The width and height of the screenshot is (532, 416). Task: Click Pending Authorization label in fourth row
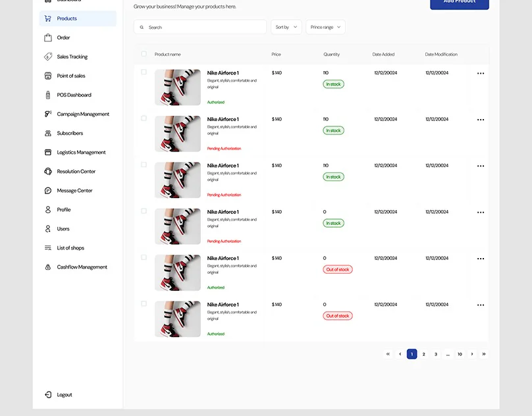coord(225,242)
